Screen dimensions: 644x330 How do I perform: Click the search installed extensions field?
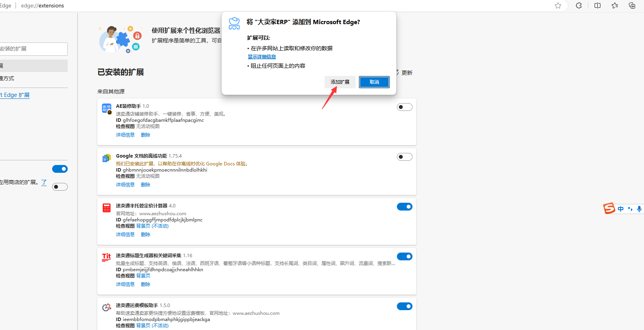point(33,49)
